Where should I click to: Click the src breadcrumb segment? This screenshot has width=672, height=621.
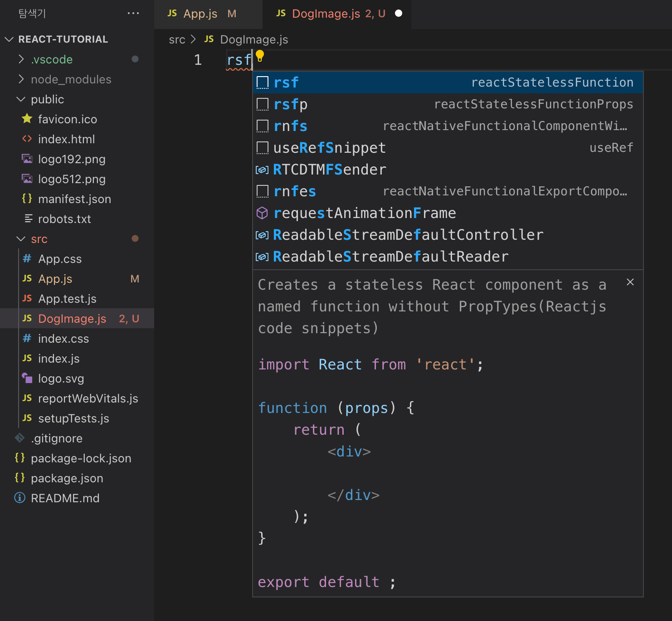coord(177,39)
